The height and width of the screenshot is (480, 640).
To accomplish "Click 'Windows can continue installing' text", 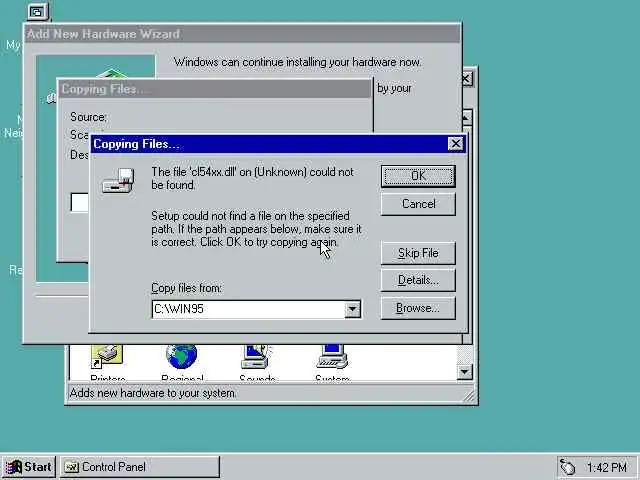I will coord(297,62).
